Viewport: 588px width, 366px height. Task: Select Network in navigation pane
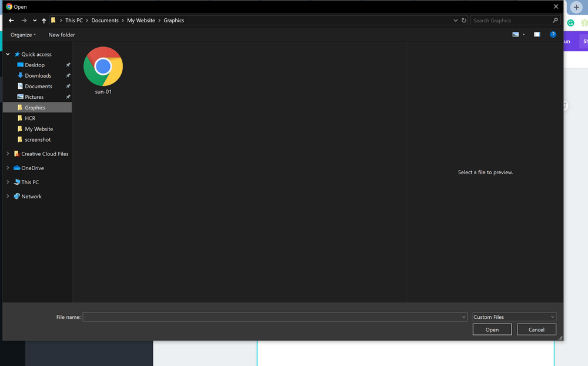[x=31, y=197]
